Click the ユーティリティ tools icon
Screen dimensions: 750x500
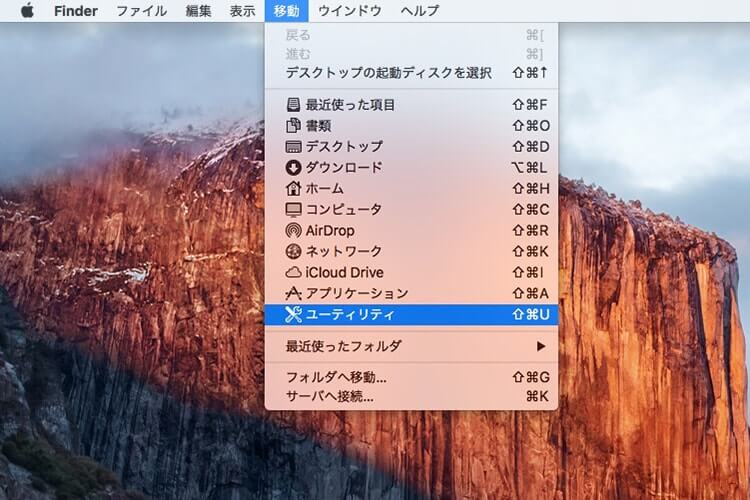[293, 314]
